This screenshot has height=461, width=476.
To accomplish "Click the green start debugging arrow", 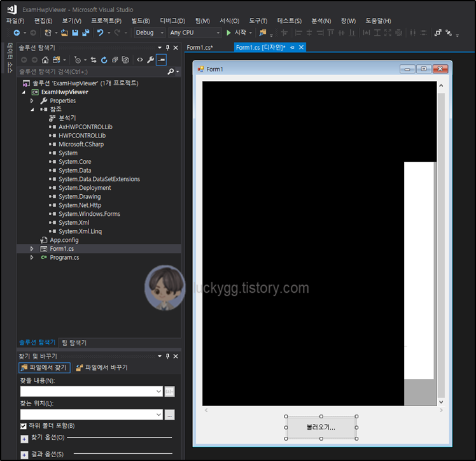I will click(228, 33).
